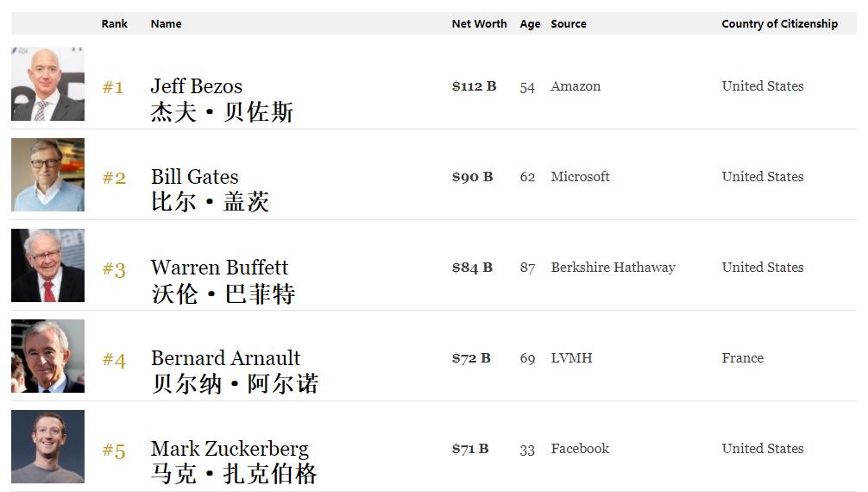The height and width of the screenshot is (492, 868).
Task: Open the Jeff Bezos profile link
Action: pos(196,86)
